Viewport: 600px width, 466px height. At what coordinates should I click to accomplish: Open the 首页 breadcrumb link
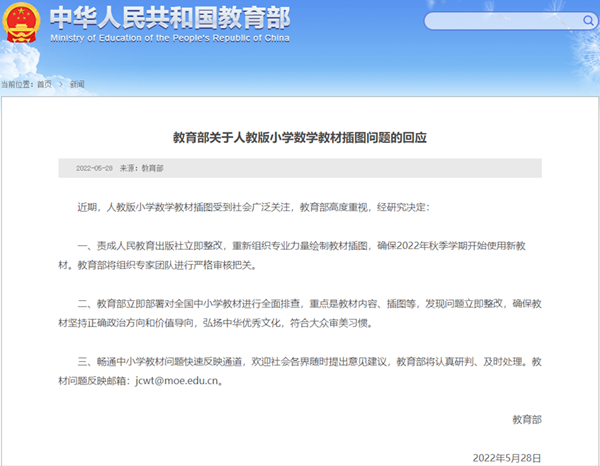click(44, 84)
